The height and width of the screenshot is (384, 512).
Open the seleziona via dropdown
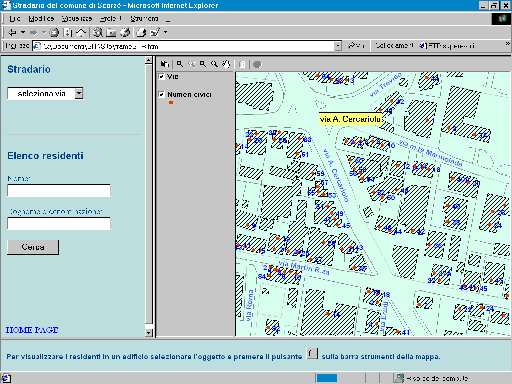[45, 93]
